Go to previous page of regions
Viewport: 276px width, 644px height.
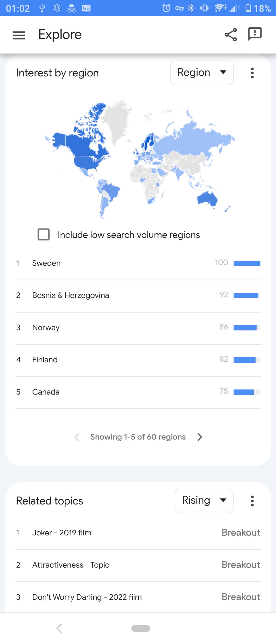click(x=77, y=437)
